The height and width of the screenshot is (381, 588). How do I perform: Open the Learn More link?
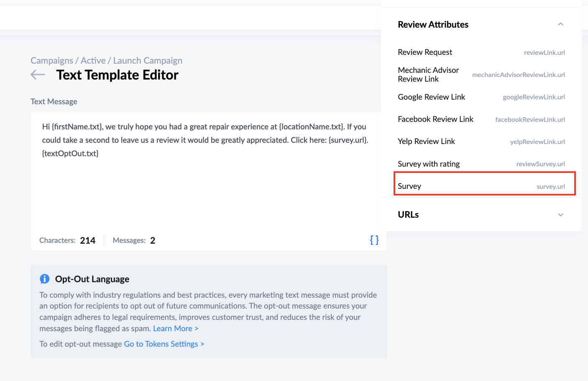click(x=175, y=328)
